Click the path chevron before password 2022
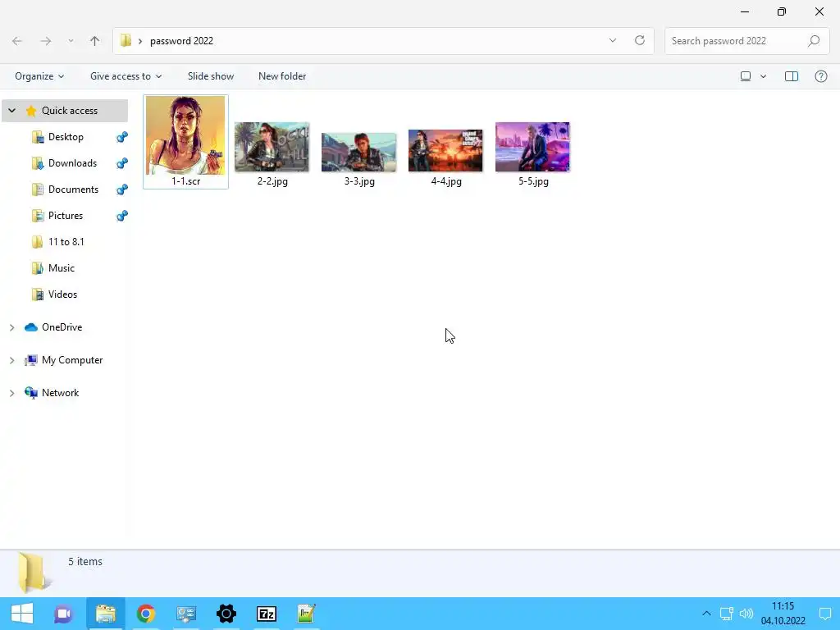The image size is (840, 630). coord(140,41)
